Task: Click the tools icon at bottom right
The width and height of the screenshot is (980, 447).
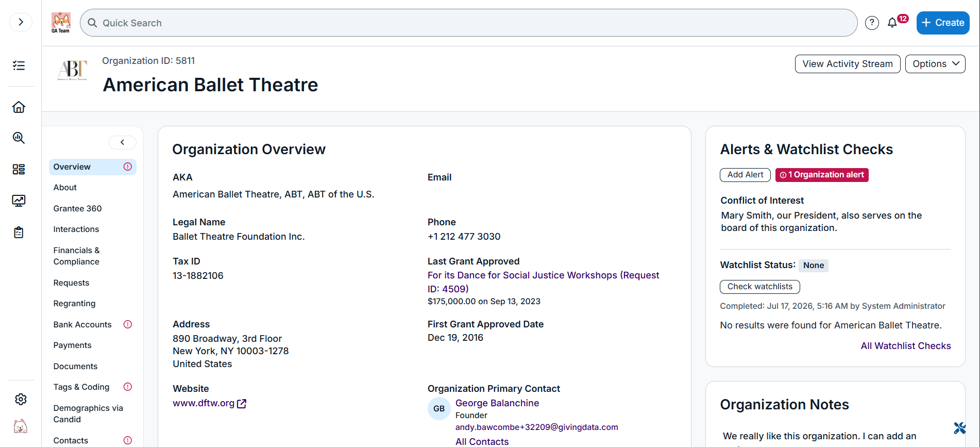Action: pyautogui.click(x=959, y=428)
